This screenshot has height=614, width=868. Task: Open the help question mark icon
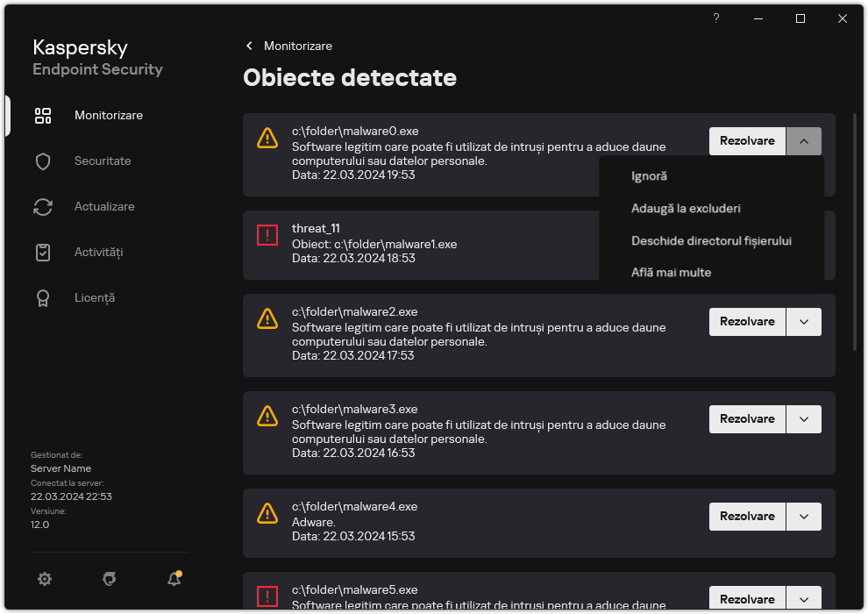click(x=715, y=18)
